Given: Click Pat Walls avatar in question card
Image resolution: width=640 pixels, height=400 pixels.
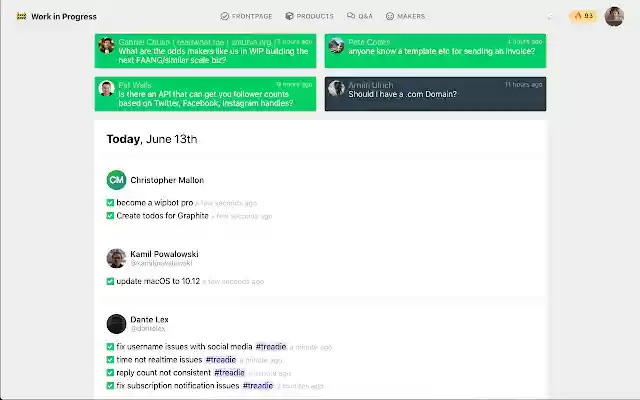Looking at the screenshot, I should coord(107,89).
